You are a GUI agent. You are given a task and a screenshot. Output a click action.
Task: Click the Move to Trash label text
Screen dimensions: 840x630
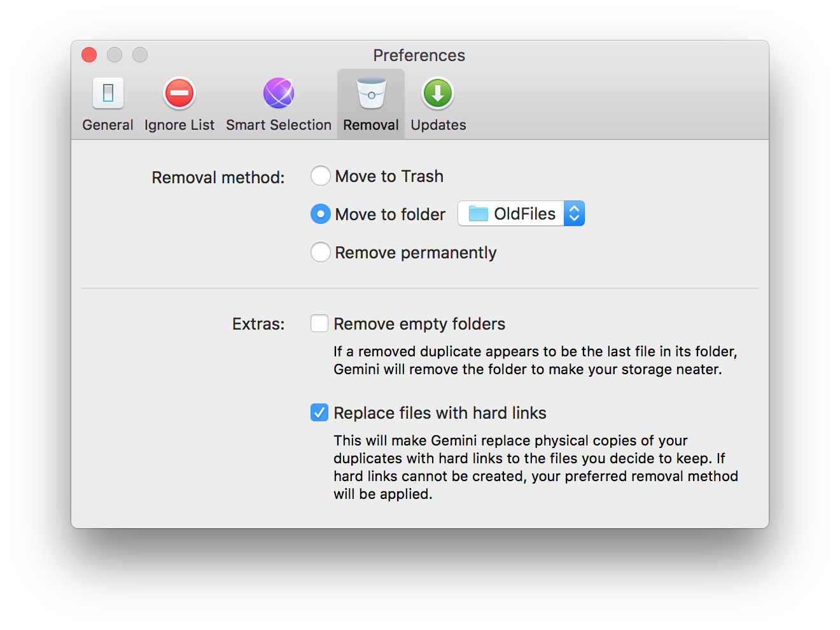pyautogui.click(x=389, y=176)
